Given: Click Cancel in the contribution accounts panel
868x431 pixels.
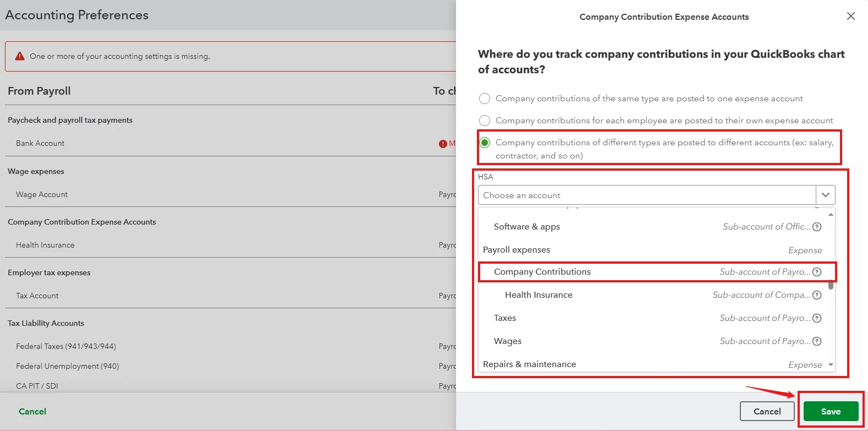Looking at the screenshot, I should coord(767,411).
